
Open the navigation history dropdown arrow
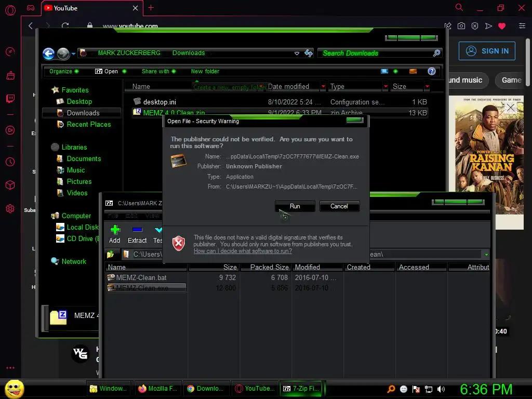(x=73, y=54)
